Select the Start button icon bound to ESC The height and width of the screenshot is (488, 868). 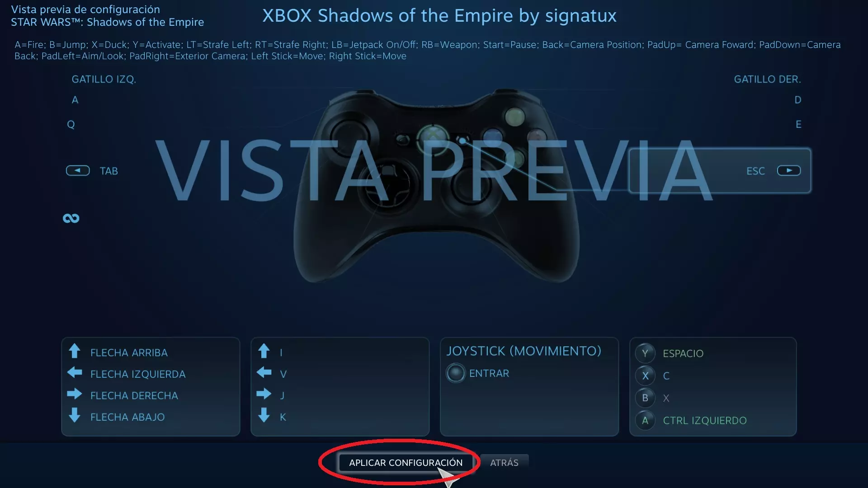(789, 171)
